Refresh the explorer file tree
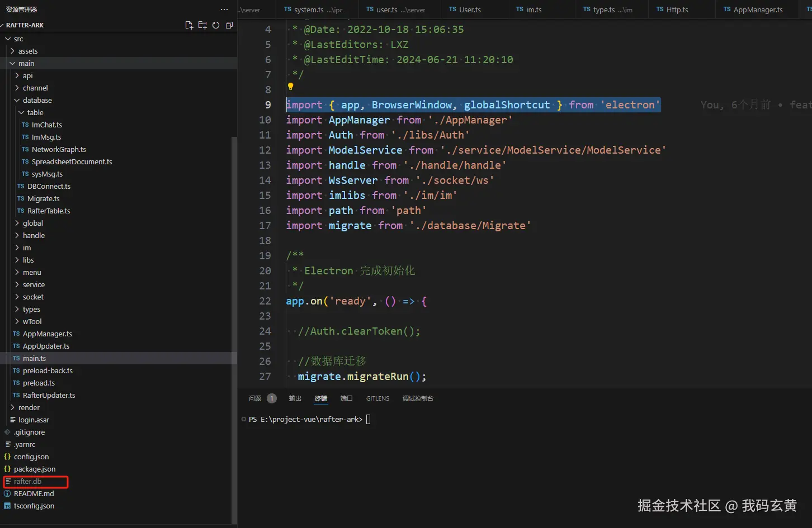The image size is (812, 528). pyautogui.click(x=216, y=25)
